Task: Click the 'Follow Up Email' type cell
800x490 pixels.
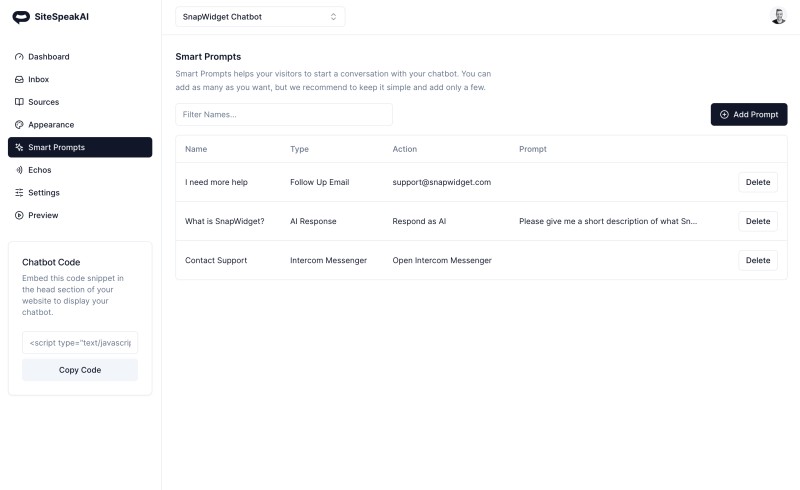Action: [319, 182]
